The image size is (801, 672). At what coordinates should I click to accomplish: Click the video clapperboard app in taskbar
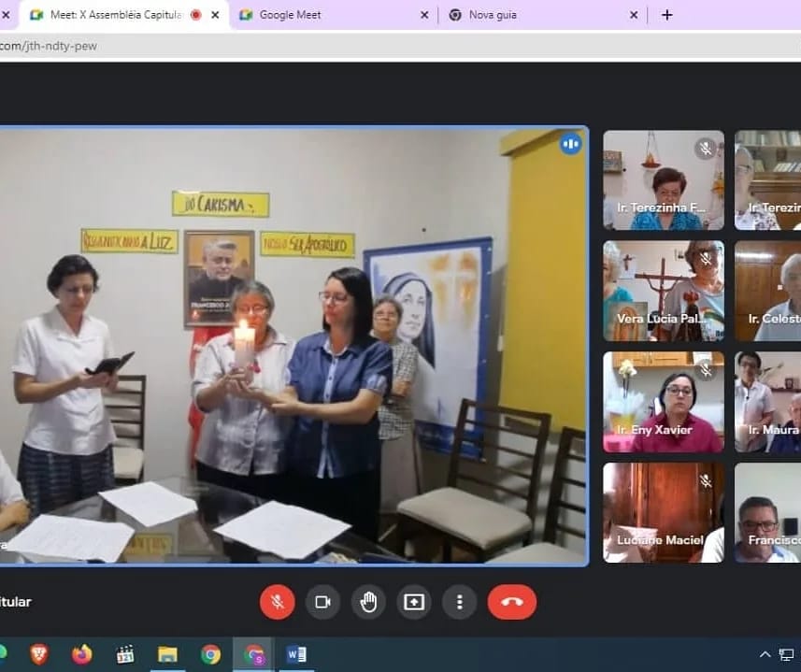pos(125,654)
